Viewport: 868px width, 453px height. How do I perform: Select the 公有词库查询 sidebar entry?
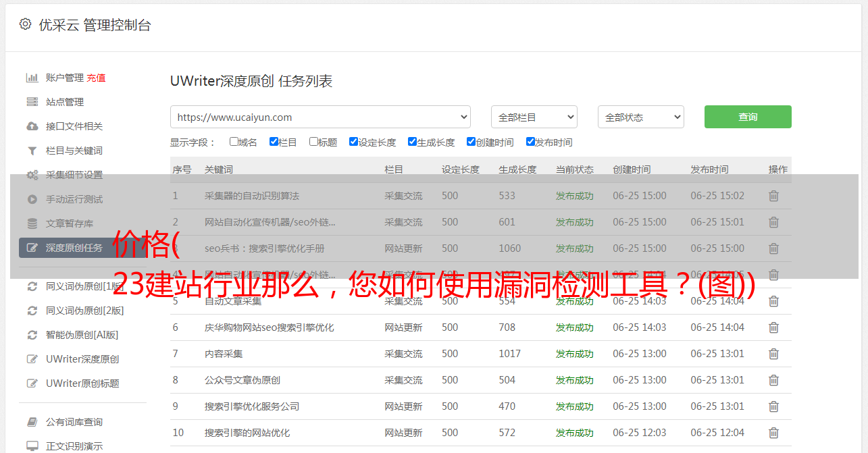pos(74,422)
